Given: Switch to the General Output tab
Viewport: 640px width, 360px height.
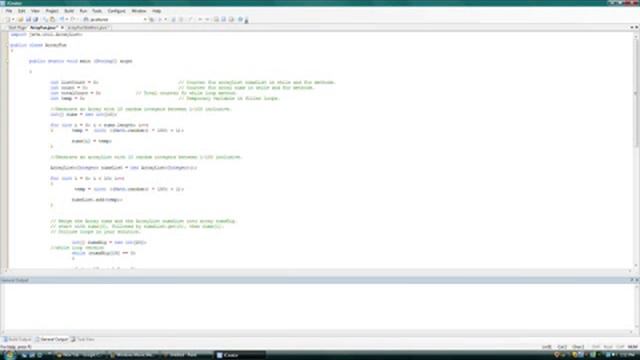Looking at the screenshot, I should [x=51, y=340].
